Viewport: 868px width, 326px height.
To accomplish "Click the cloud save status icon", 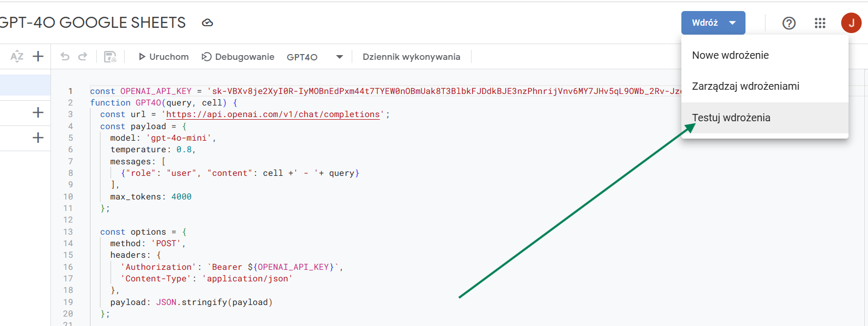I will (x=208, y=23).
